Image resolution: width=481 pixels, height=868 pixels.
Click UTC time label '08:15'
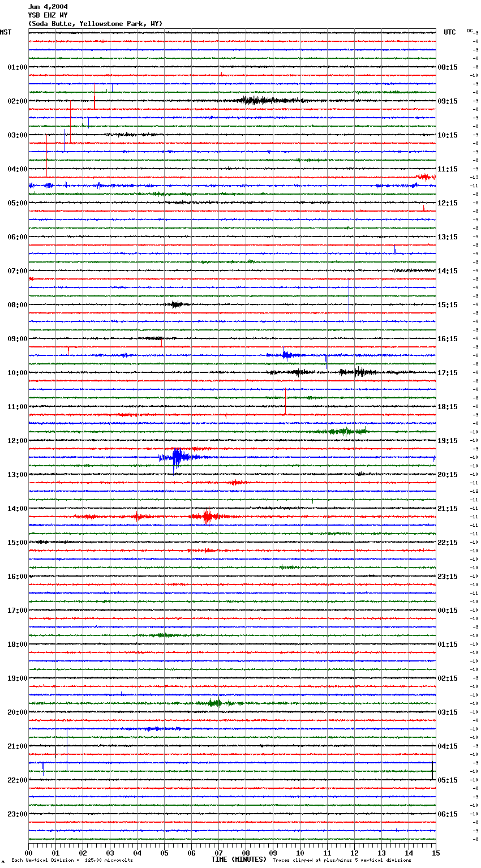click(x=448, y=67)
